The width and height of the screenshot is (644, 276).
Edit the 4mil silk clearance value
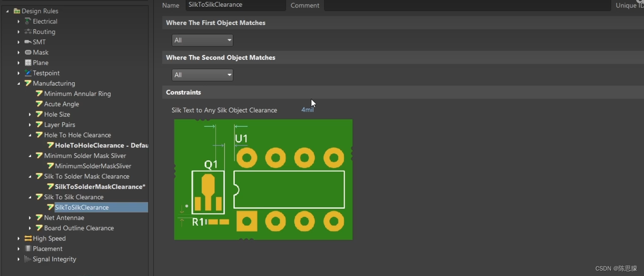point(307,110)
